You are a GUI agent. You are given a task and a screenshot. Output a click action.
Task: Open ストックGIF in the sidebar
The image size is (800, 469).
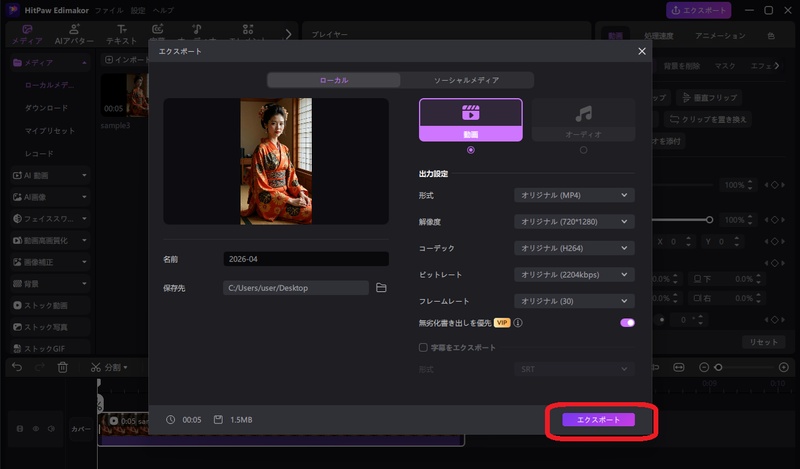point(50,349)
